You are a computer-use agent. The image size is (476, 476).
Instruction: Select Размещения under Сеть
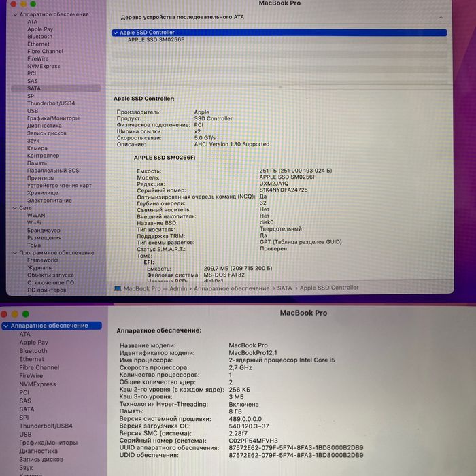(44, 237)
